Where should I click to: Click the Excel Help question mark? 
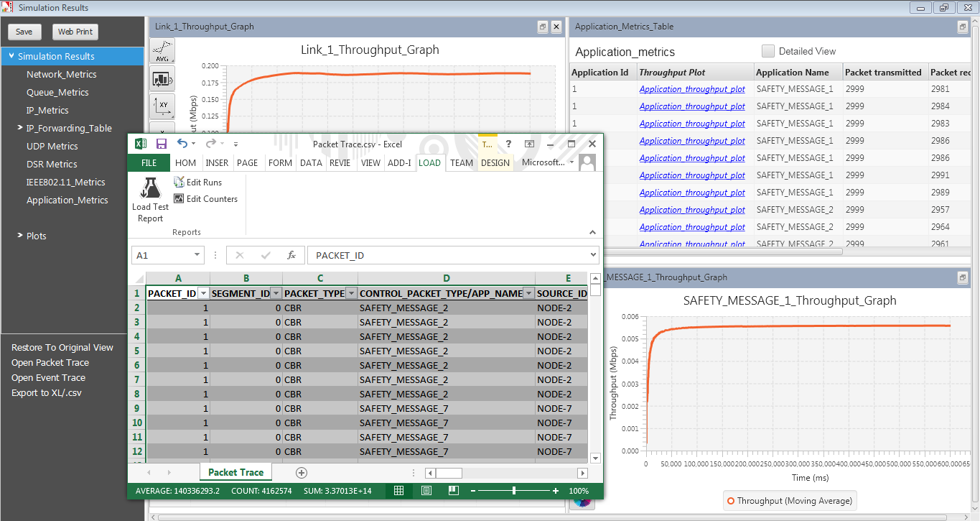(x=508, y=144)
